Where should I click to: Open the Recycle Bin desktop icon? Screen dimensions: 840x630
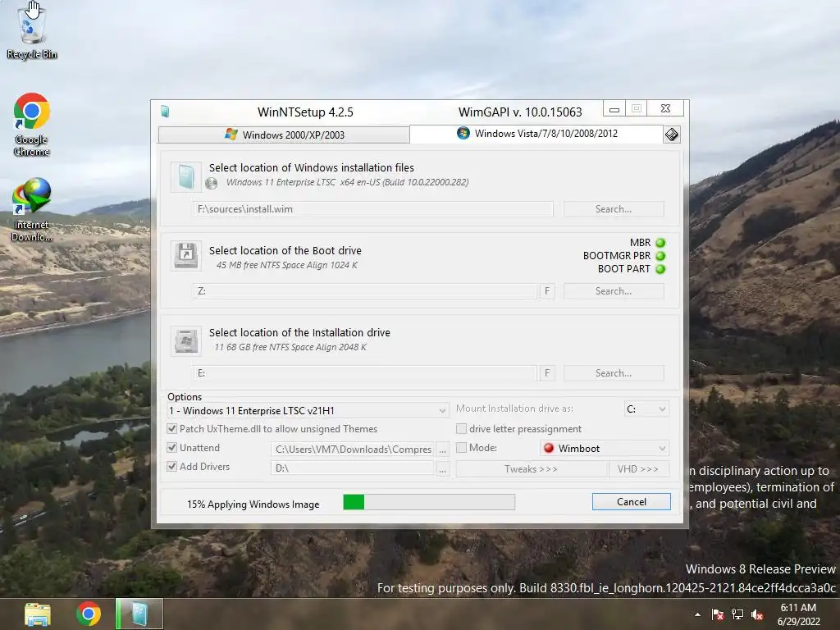point(32,30)
